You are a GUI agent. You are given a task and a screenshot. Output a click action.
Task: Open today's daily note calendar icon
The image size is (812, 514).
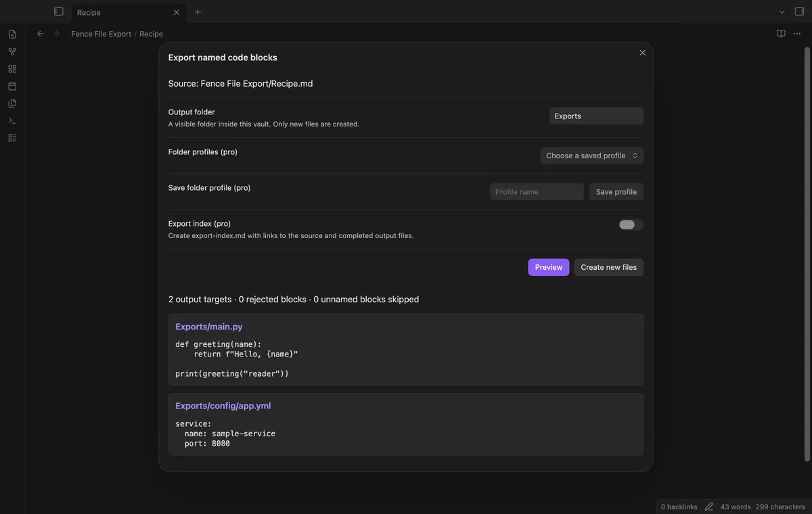12,86
